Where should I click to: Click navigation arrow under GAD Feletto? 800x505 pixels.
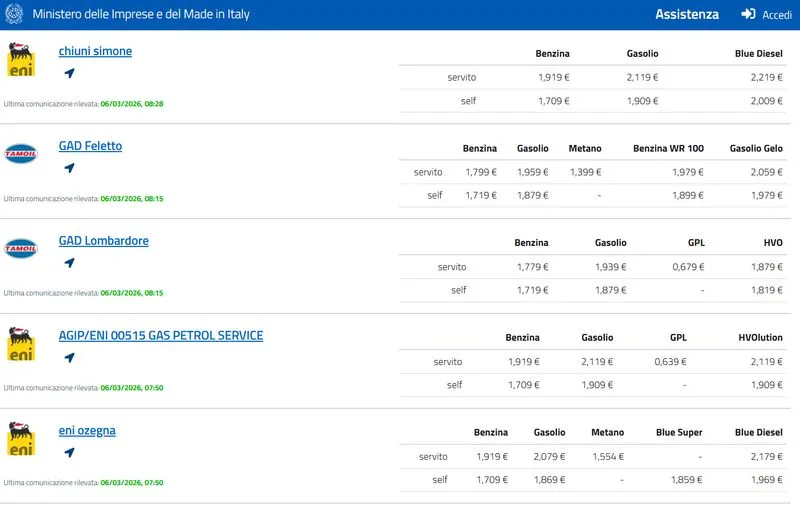pyautogui.click(x=69, y=168)
